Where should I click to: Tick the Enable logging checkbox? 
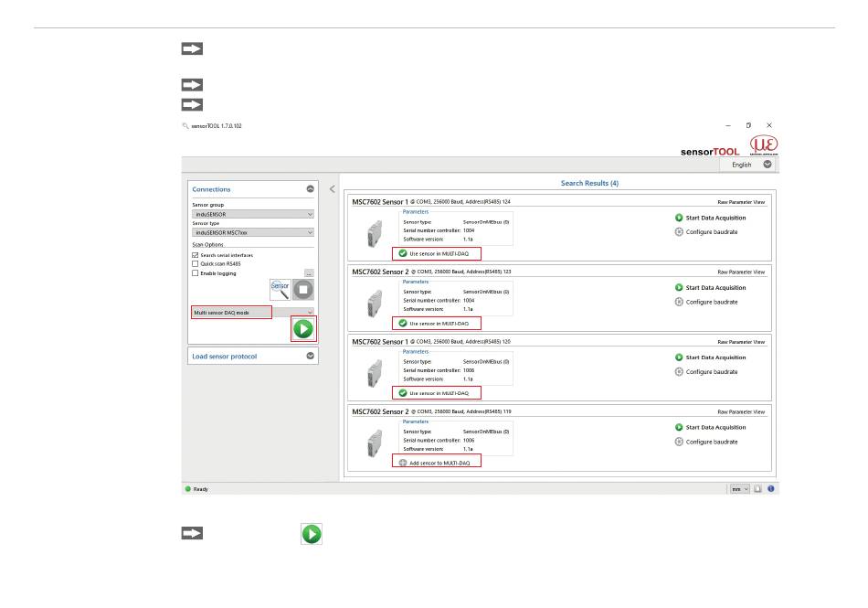[x=195, y=273]
